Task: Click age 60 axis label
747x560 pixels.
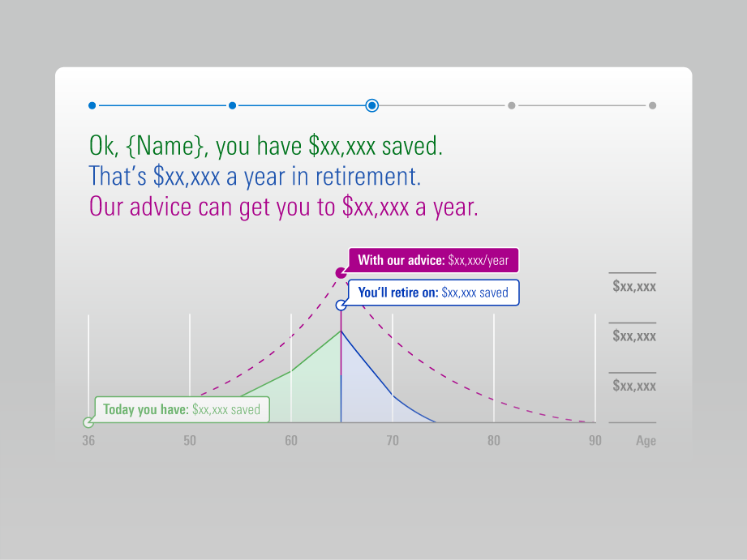Action: [x=291, y=441]
